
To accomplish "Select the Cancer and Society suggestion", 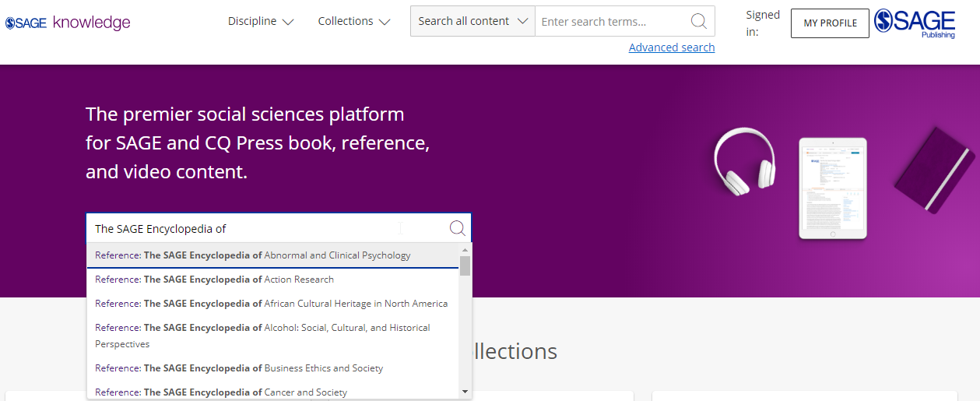I will click(272, 392).
